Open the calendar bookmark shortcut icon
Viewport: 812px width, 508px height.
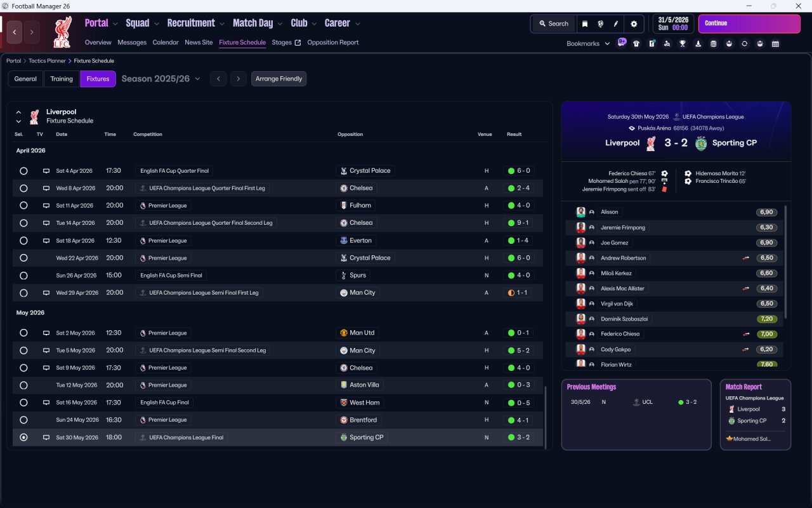point(775,44)
